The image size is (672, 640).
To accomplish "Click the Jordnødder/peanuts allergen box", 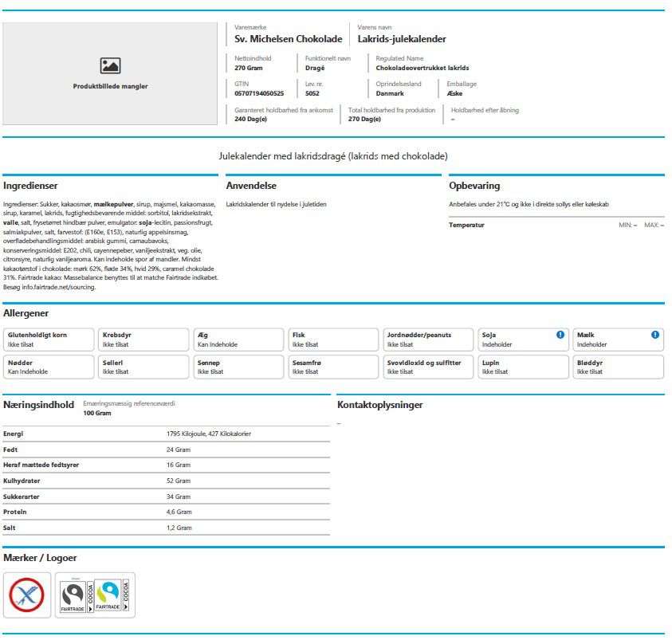I will pos(428,340).
